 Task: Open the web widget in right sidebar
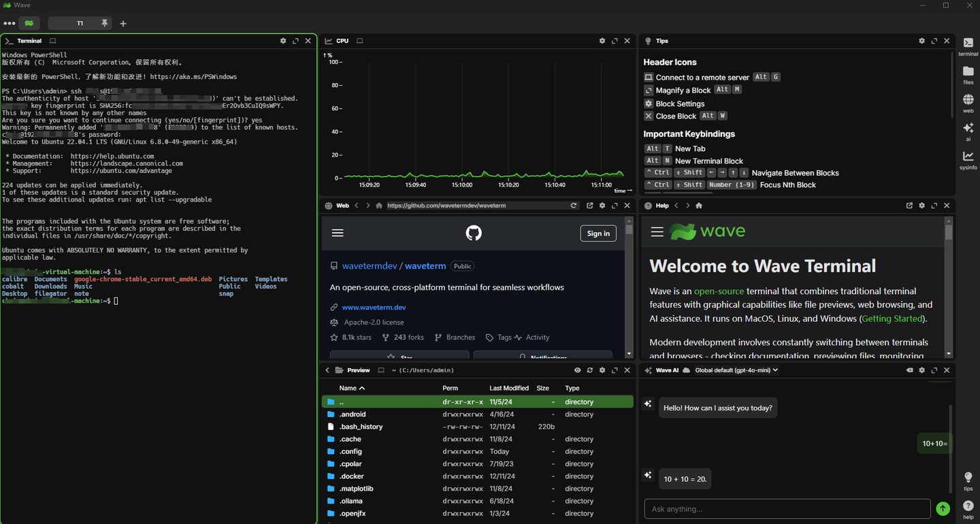tap(968, 101)
